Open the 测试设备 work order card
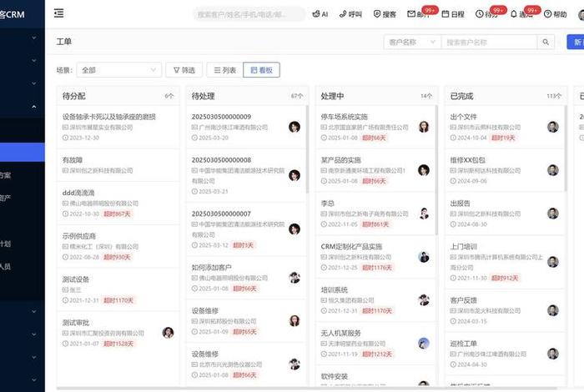 coord(118,289)
